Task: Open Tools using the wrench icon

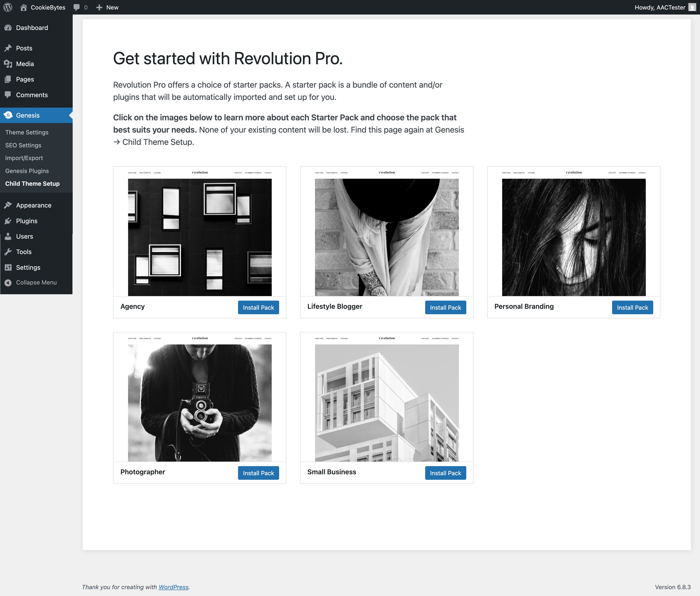Action: pos(8,252)
